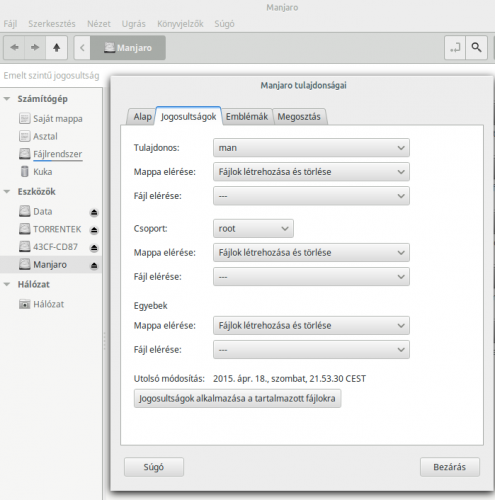Collapse the Hálózat section

(x=7, y=284)
